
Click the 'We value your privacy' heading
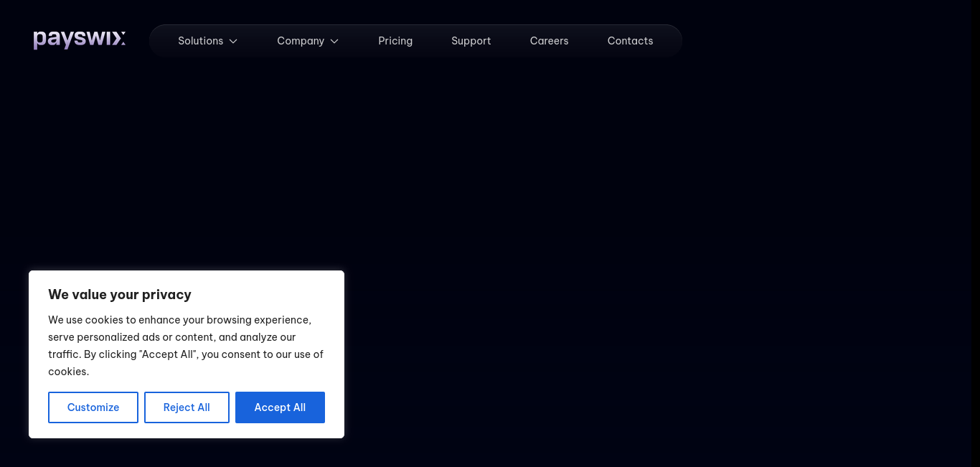tap(120, 295)
